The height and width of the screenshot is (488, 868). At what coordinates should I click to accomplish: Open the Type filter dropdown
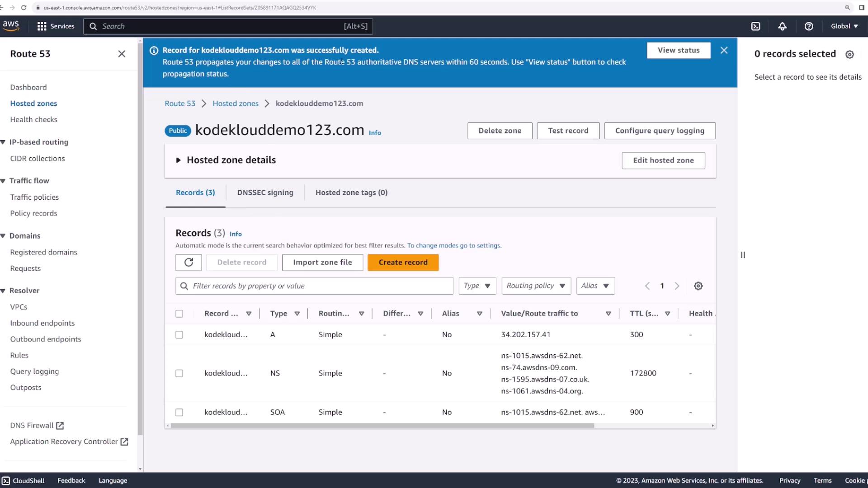(x=477, y=286)
